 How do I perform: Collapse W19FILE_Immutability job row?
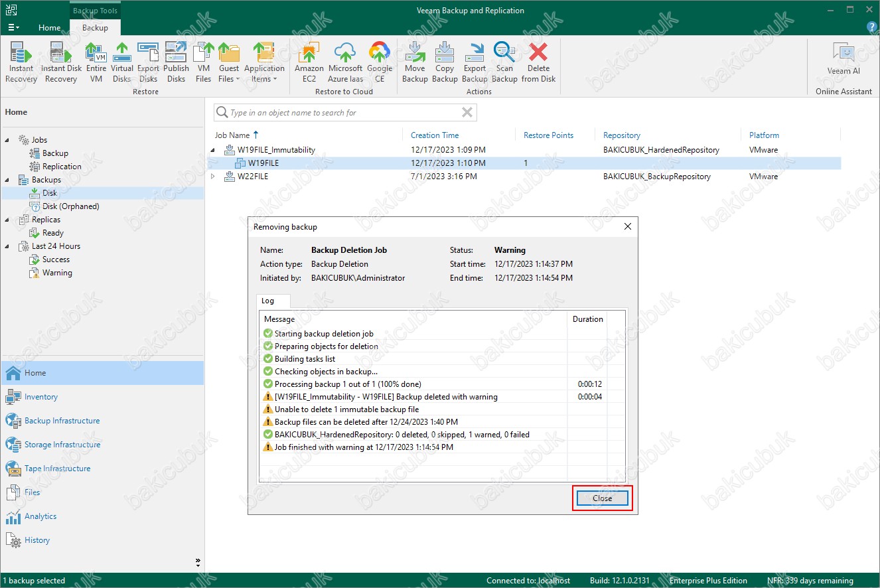[213, 150]
